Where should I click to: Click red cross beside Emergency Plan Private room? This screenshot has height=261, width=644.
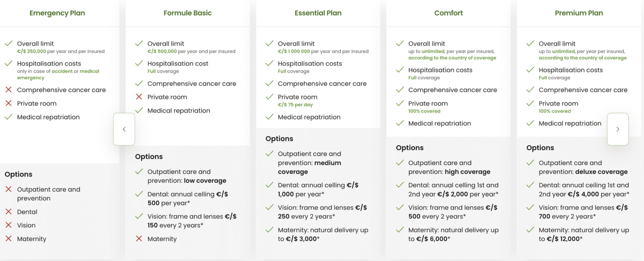[x=8, y=103]
